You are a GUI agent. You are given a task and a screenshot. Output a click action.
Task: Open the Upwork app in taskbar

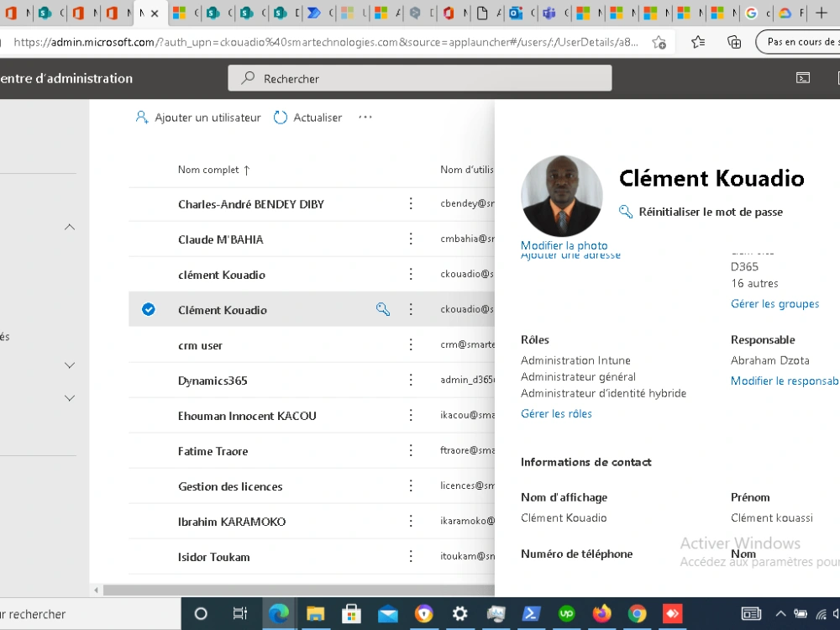(566, 613)
